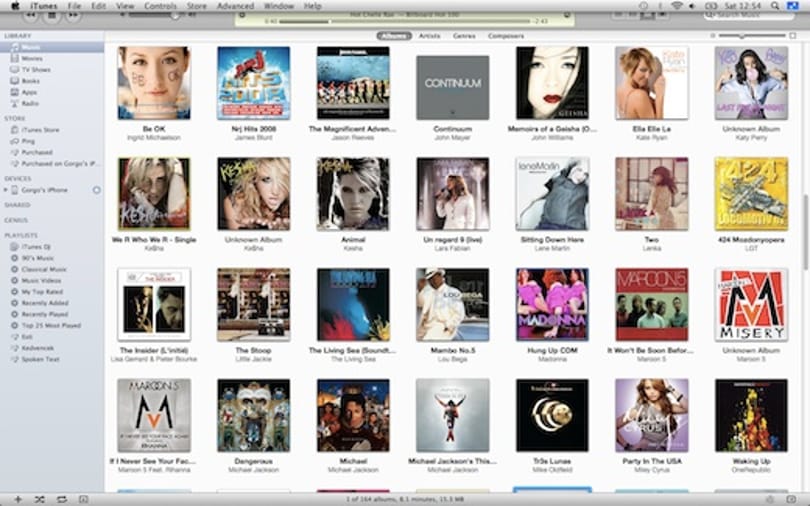Click the previous track button
Viewport: 810px width, 506px height.
(30, 15)
